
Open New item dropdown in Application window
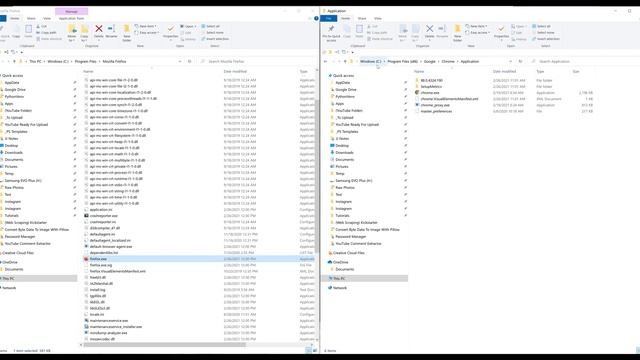(x=476, y=26)
